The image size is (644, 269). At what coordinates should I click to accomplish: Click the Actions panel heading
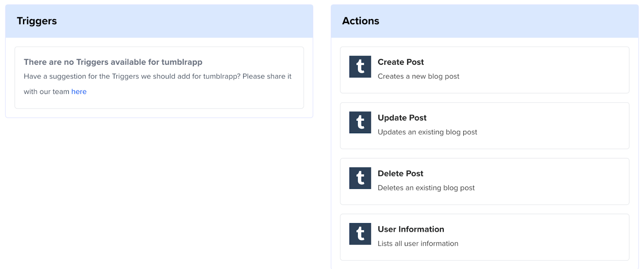point(360,21)
